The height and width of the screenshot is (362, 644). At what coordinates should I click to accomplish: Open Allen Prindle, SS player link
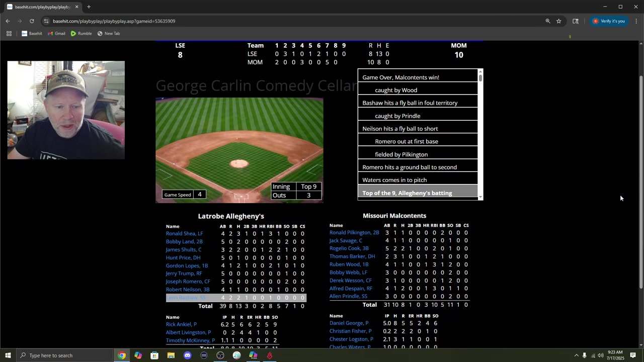[x=348, y=297]
